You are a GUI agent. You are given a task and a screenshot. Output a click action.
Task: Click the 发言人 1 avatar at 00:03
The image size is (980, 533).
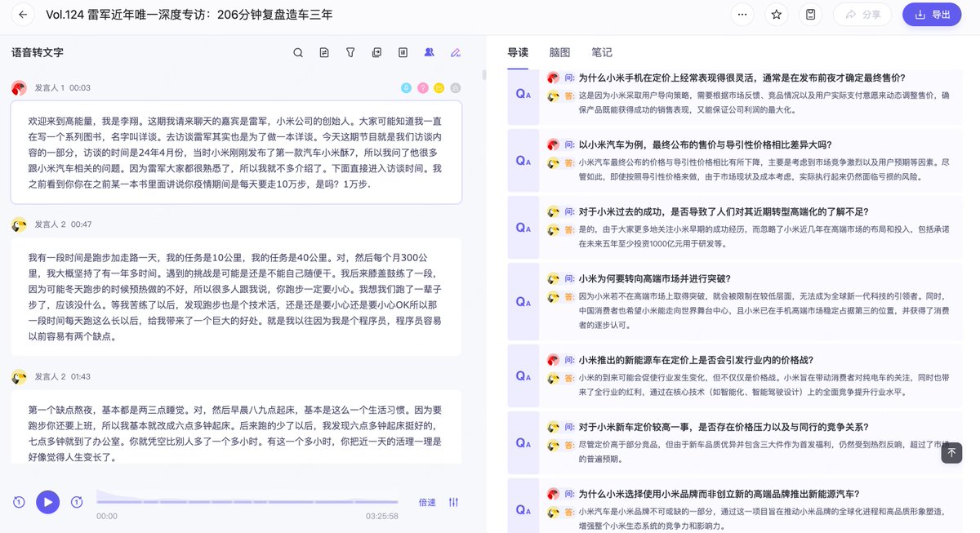(x=19, y=88)
